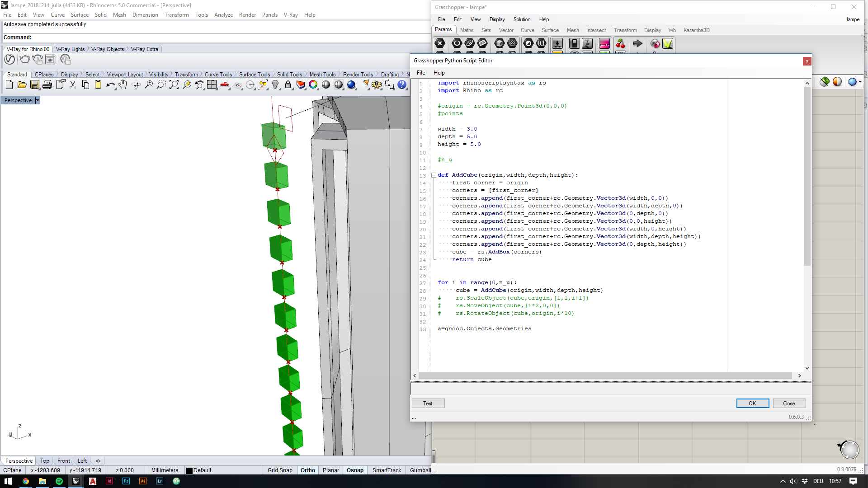Click the Spotify icon in the taskbar
The height and width of the screenshot is (488, 868).
pos(59,481)
